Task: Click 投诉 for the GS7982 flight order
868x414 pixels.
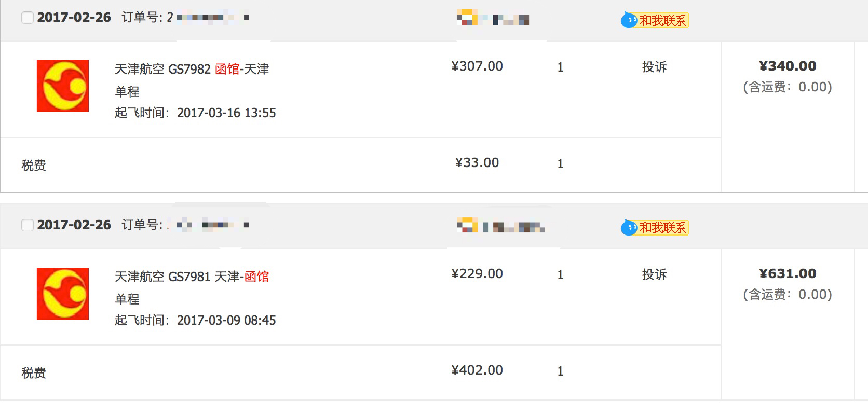Action: click(x=654, y=67)
